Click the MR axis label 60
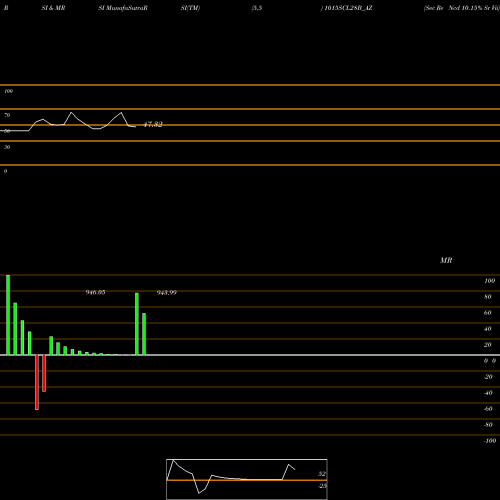Image resolution: width=500 pixels, height=500 pixels. point(488,313)
